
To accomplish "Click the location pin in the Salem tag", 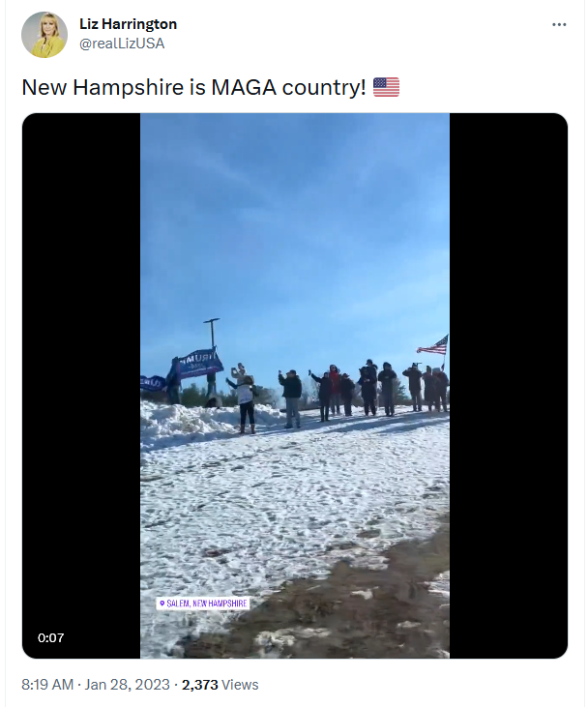I will pyautogui.click(x=162, y=604).
